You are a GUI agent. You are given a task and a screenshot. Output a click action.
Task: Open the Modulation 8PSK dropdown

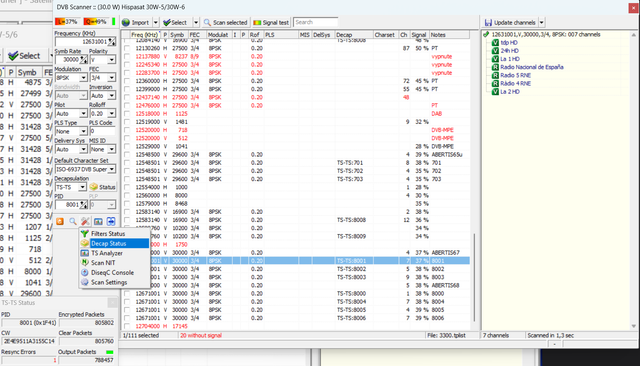click(83, 78)
